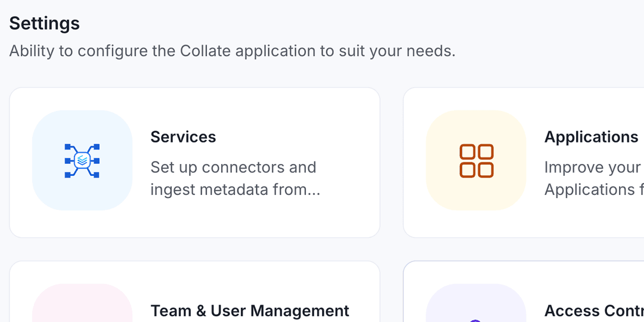
Task: Click "Set up connectors and" text line
Action: 233,168
